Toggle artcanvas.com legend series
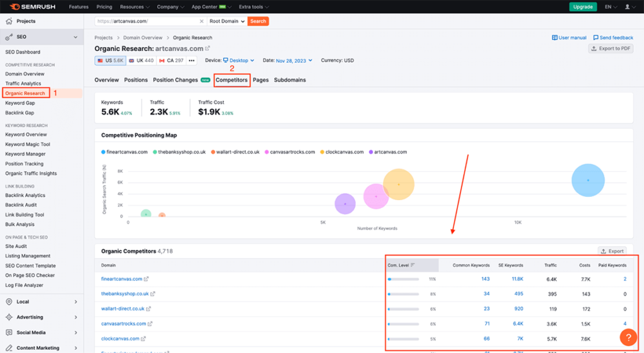This screenshot has width=644, height=353. click(x=388, y=152)
